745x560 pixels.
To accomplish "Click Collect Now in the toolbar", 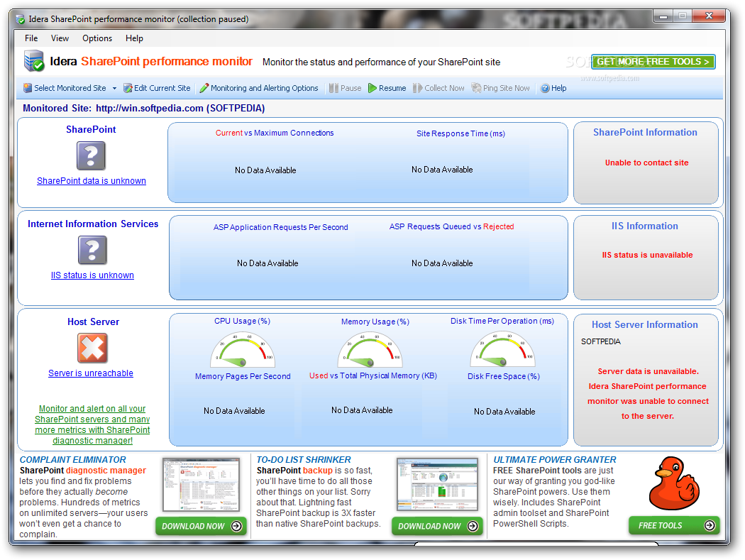I will coord(438,88).
